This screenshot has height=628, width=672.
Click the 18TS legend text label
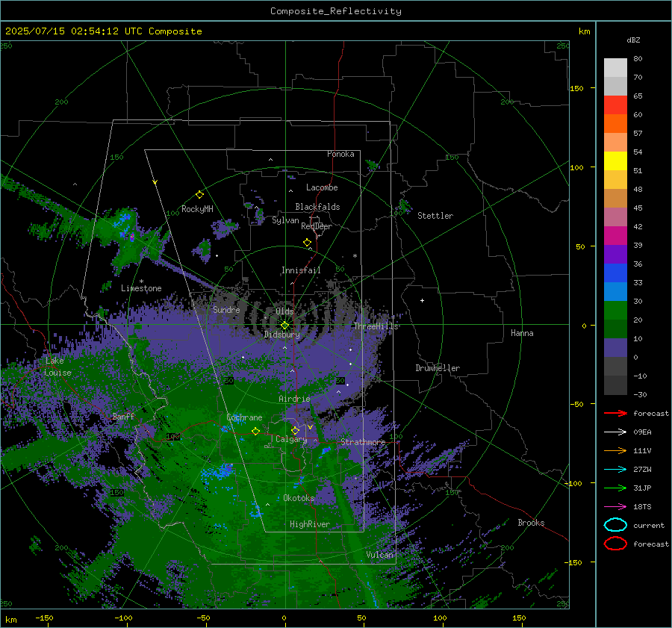coord(642,507)
